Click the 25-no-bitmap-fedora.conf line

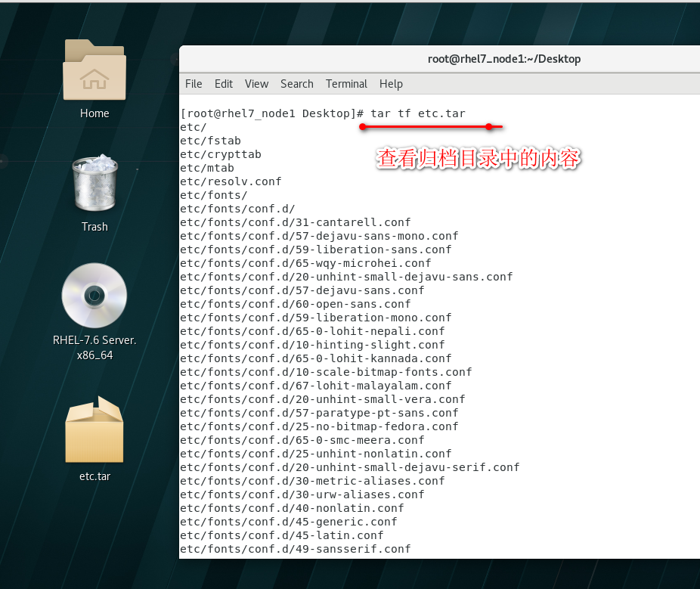[x=319, y=427]
